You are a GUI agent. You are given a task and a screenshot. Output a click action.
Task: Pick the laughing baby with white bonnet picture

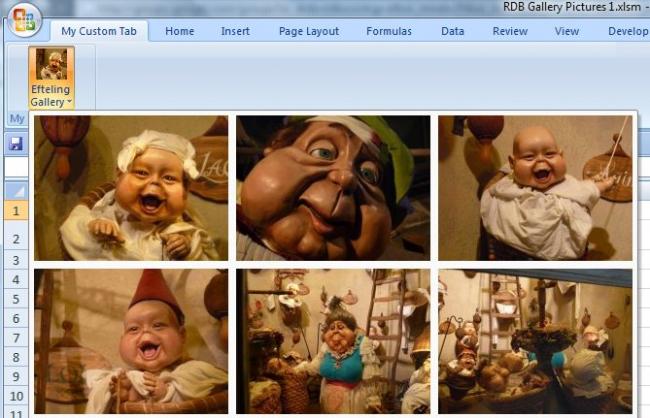[x=131, y=188]
